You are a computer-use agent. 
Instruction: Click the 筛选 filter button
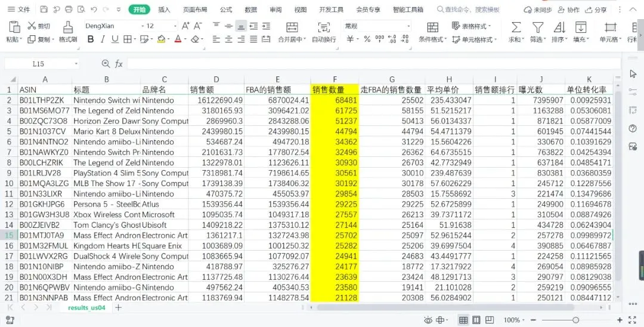pos(538,32)
